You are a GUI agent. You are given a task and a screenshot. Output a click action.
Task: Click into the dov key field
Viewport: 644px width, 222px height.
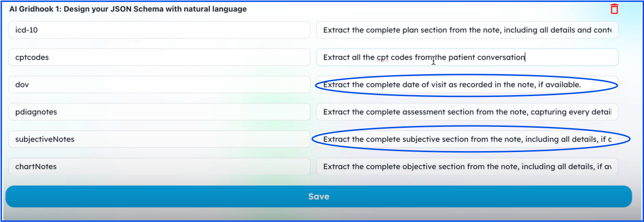[x=159, y=85]
